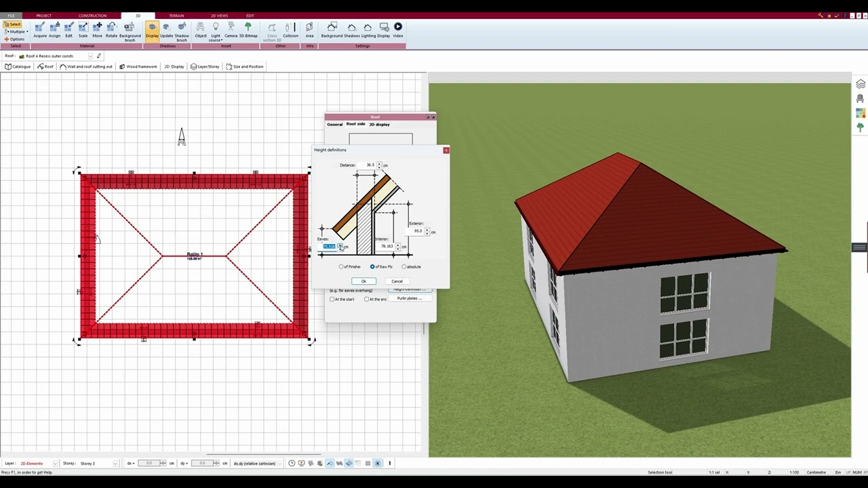This screenshot has height=488, width=868.
Task: Click the Assign material icon
Action: pyautogui.click(x=54, y=29)
